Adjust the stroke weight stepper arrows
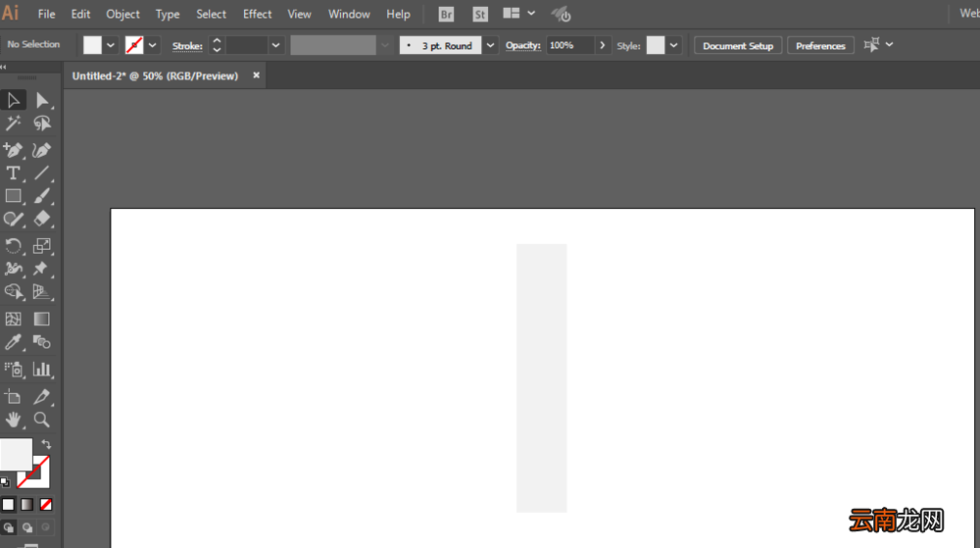 click(x=217, y=45)
